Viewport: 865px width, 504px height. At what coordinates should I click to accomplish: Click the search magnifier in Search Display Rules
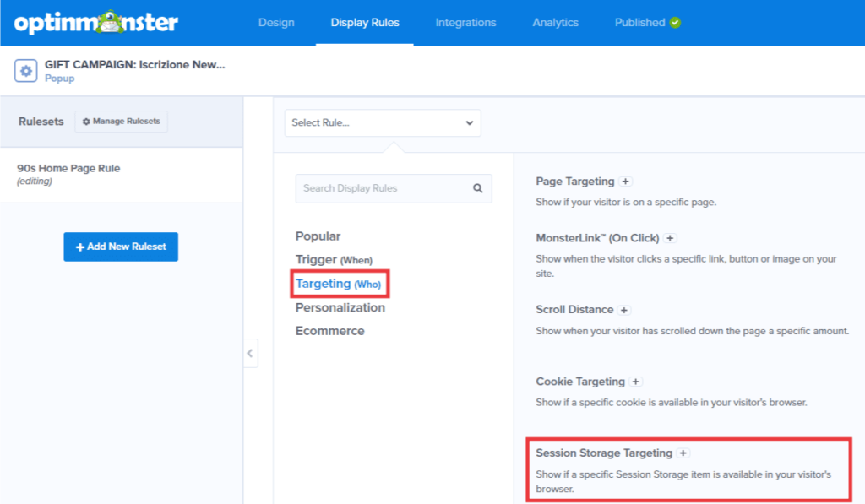pos(479,187)
